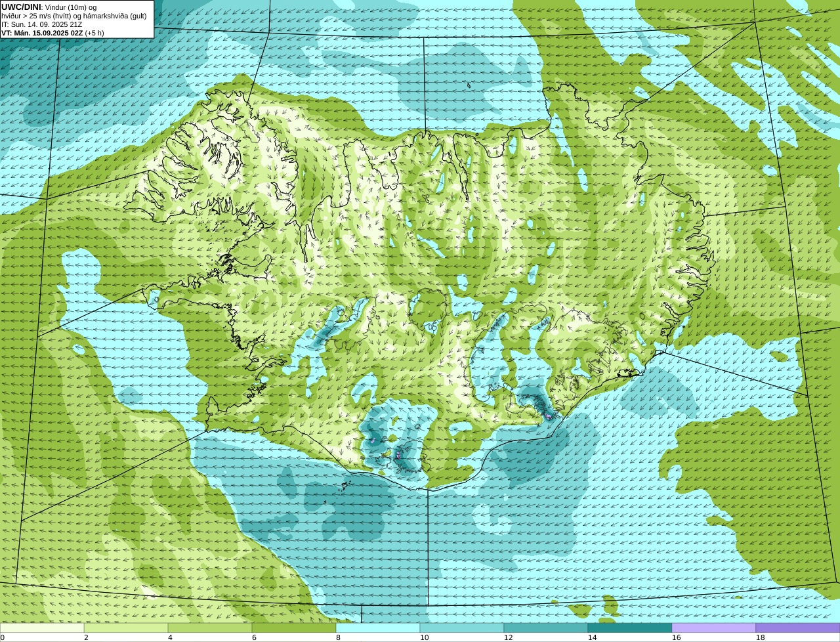Click the legend scale label "16"
This screenshot has width=840, height=642.
(x=676, y=637)
